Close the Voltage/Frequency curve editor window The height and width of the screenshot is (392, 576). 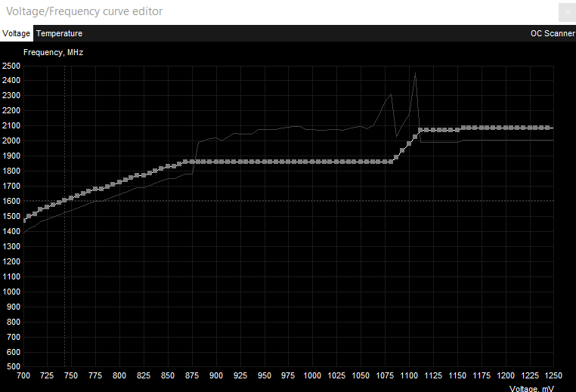pos(567,13)
